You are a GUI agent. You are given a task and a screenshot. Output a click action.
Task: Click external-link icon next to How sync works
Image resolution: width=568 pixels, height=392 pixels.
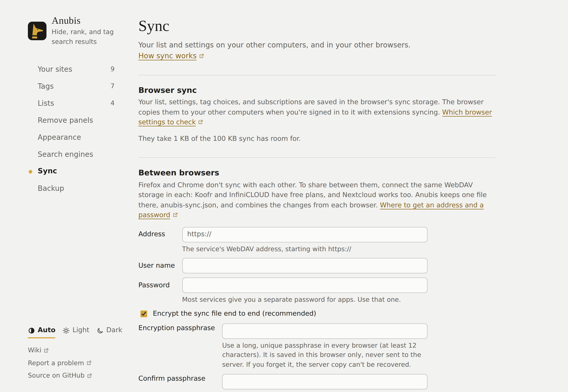pyautogui.click(x=202, y=56)
